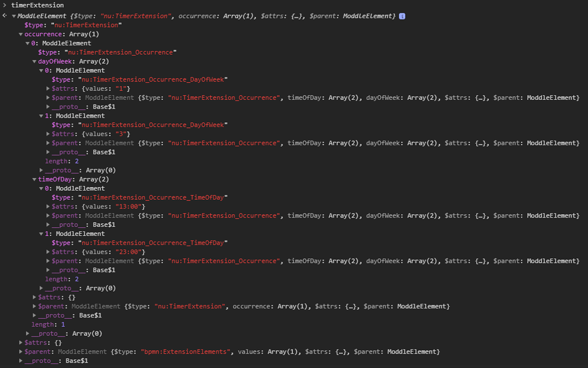Expand __proto__ Base$1 under first DayOfWeek element
The height and width of the screenshot is (368, 588).
(48, 106)
